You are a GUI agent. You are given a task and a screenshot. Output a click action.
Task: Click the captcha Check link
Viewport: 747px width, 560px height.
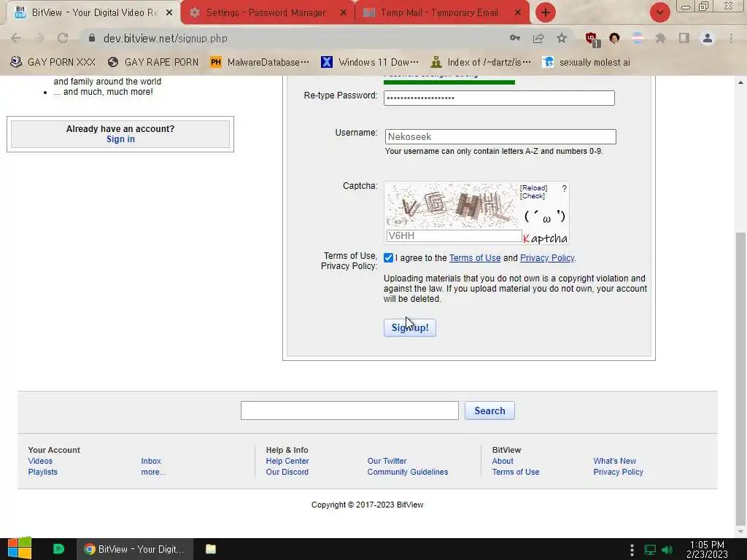[532, 195]
